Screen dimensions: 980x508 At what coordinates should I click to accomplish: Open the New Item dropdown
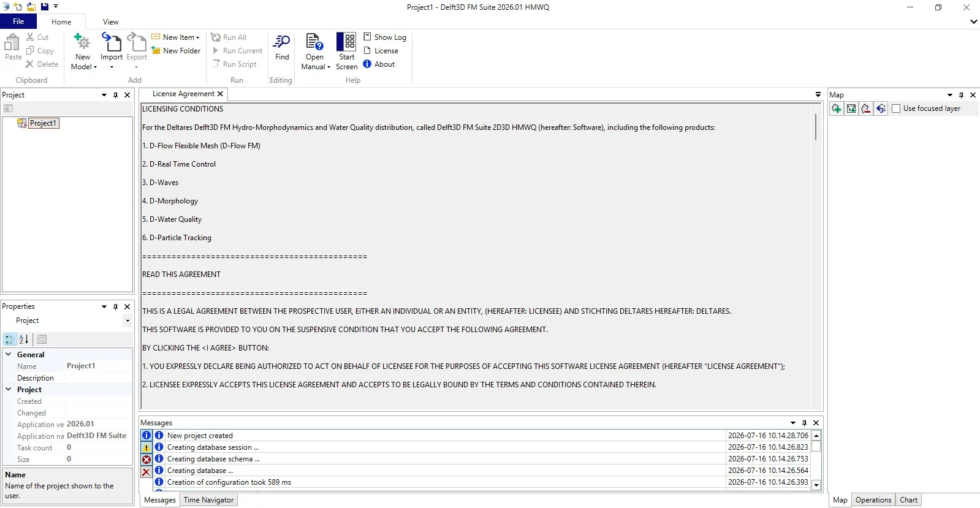pyautogui.click(x=197, y=37)
